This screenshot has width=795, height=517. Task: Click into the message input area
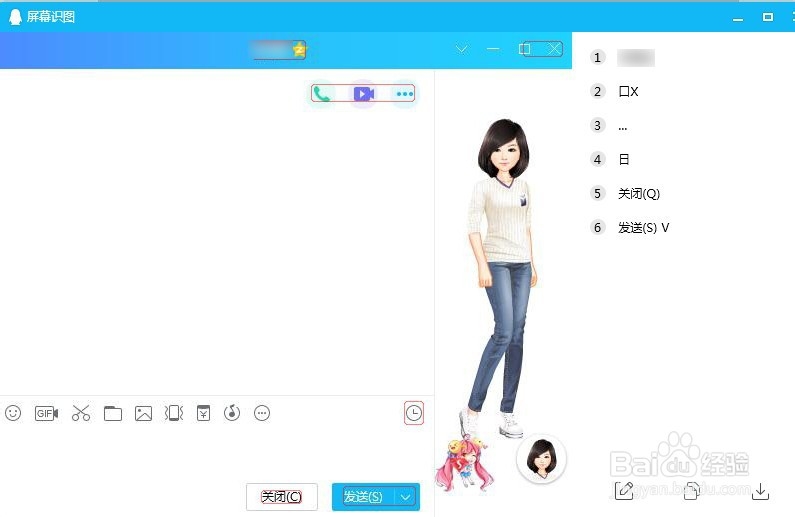click(217, 454)
